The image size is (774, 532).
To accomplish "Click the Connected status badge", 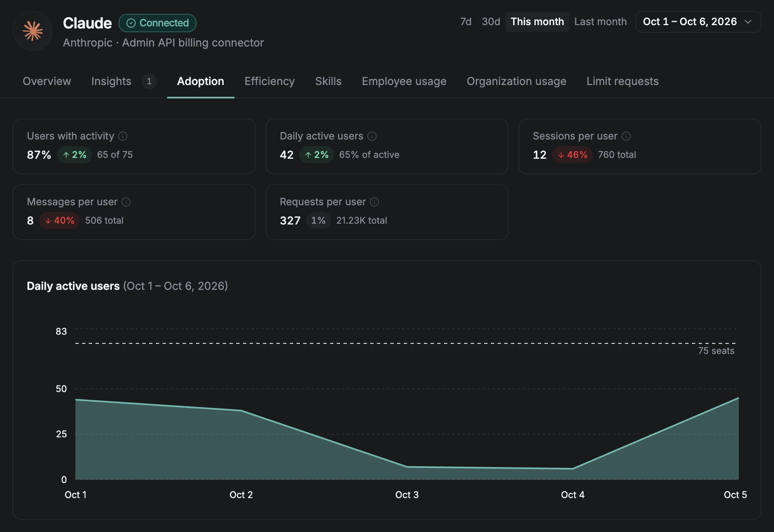I will click(x=157, y=23).
